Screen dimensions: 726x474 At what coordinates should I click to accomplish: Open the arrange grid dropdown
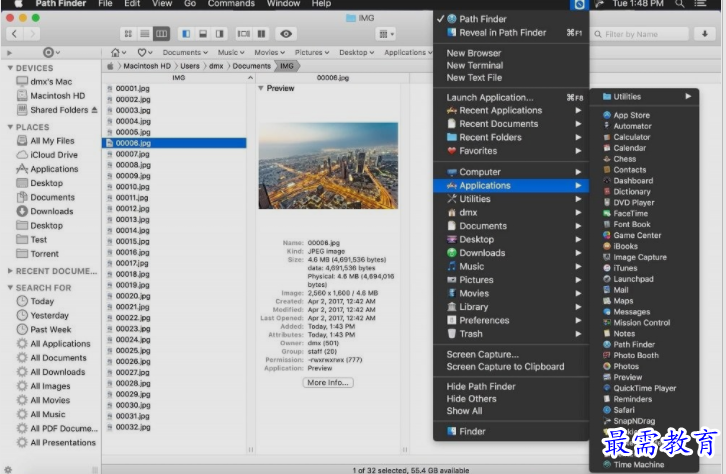386,34
